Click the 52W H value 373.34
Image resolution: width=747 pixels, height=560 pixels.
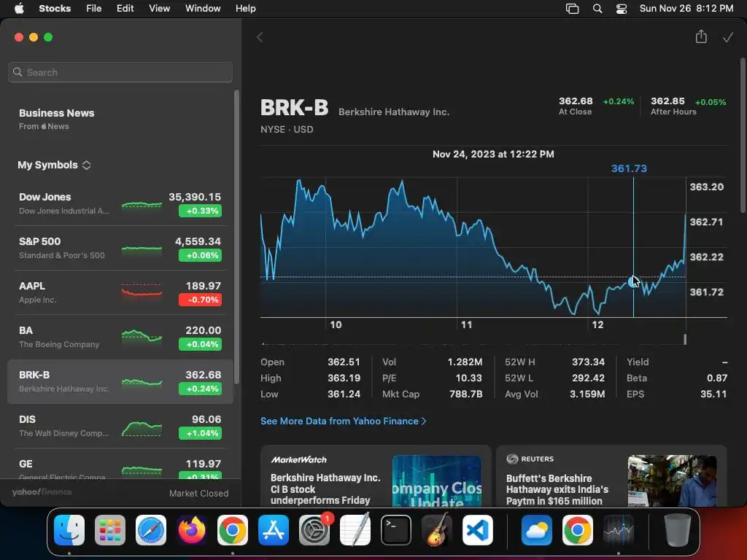click(588, 362)
